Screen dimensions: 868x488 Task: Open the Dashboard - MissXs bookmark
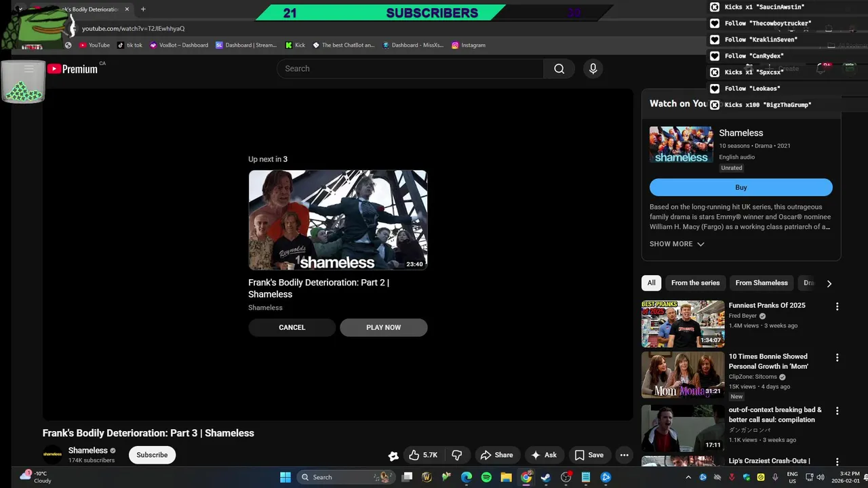point(412,45)
